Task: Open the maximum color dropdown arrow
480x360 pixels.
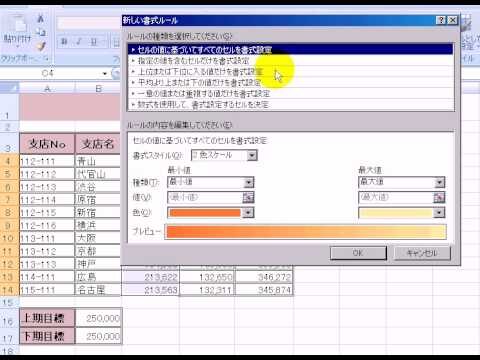Action: click(439, 213)
